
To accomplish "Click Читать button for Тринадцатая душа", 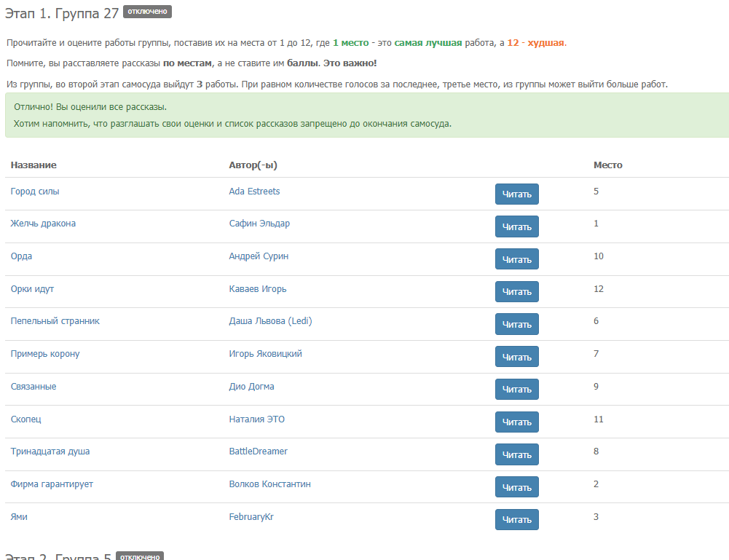I will (517, 454).
